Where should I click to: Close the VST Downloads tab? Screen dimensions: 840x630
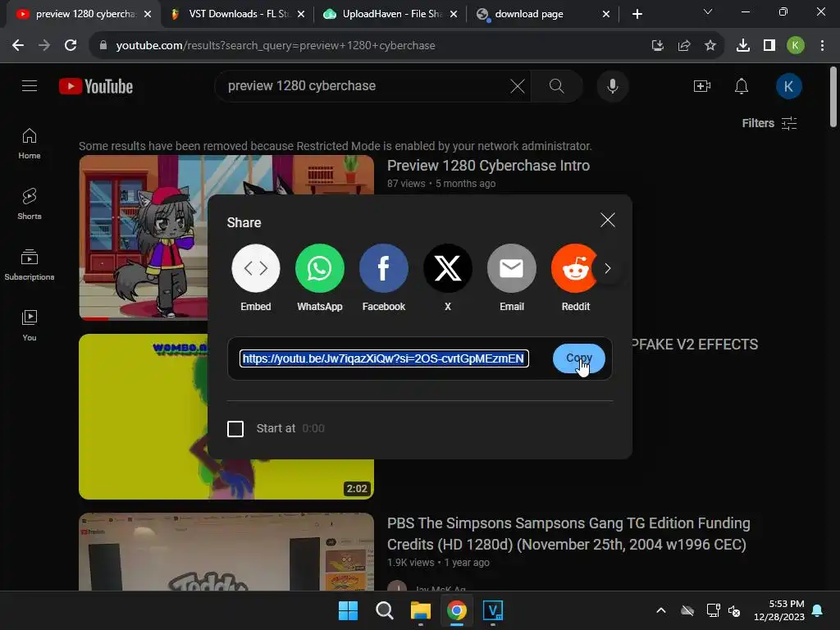click(x=301, y=14)
